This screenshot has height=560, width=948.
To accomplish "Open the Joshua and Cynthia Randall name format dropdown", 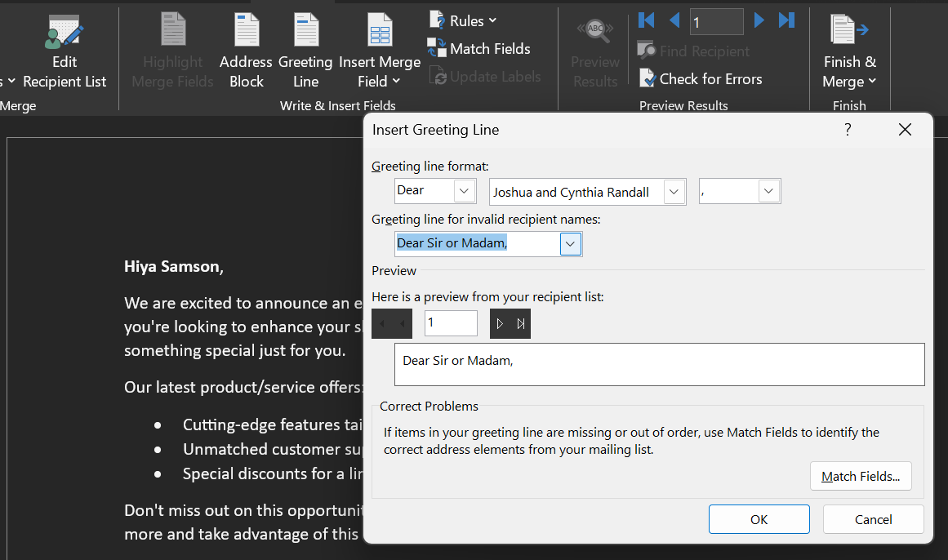I will pos(674,191).
